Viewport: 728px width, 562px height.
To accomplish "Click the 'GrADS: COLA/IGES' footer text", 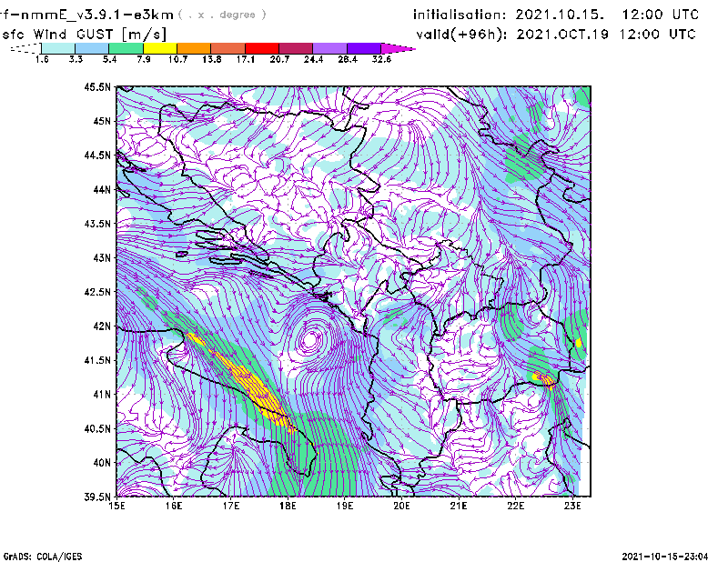I will pos(43,557).
